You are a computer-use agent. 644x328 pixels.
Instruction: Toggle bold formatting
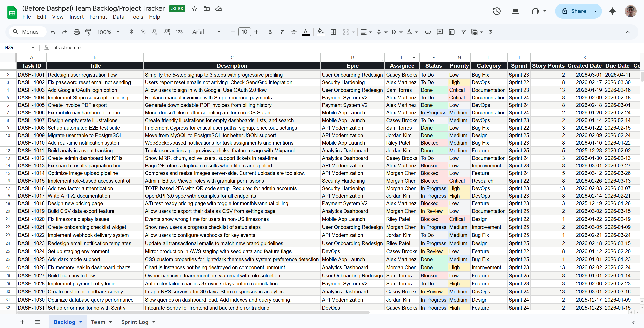pos(270,32)
